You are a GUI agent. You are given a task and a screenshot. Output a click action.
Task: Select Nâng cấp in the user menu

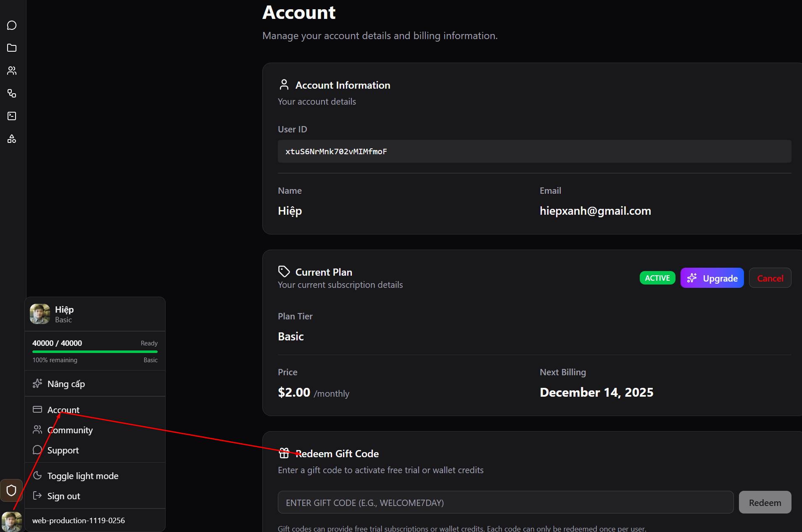point(95,384)
